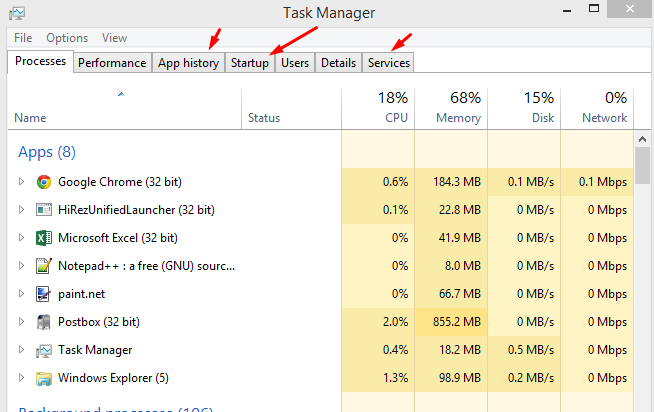Switch to the App history tab

pyautogui.click(x=188, y=63)
